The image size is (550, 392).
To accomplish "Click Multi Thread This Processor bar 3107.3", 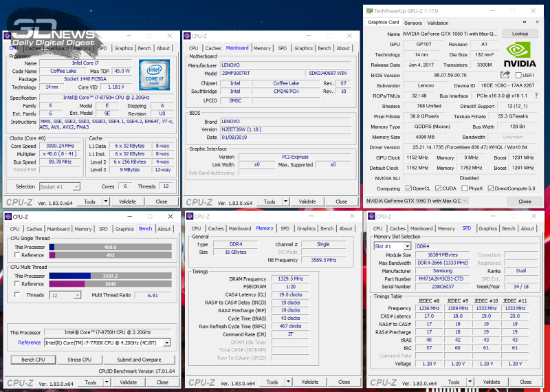I will 110,276.
